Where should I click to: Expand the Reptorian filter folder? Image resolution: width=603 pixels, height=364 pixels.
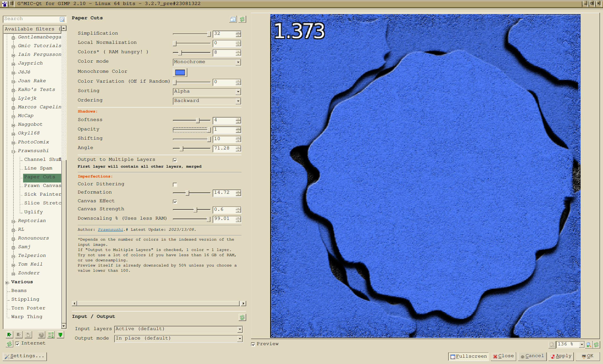13,221
